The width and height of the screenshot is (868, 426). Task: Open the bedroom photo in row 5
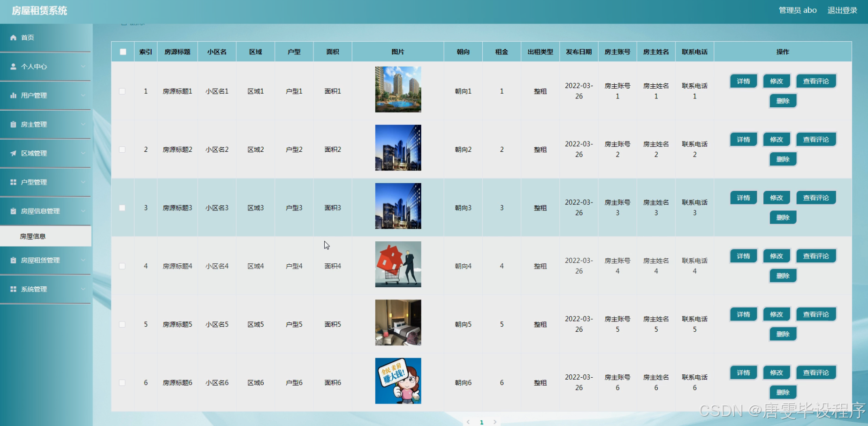398,322
